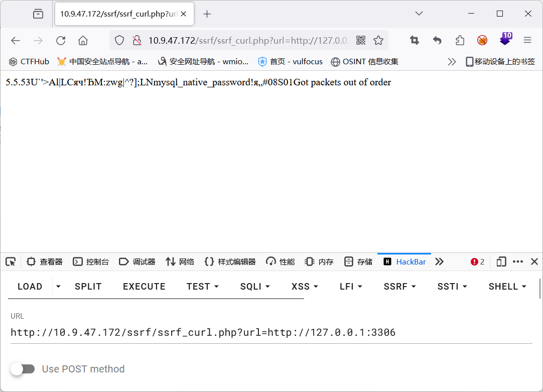Click HackBar SPLIT button
The image size is (543, 392).
[x=88, y=287]
